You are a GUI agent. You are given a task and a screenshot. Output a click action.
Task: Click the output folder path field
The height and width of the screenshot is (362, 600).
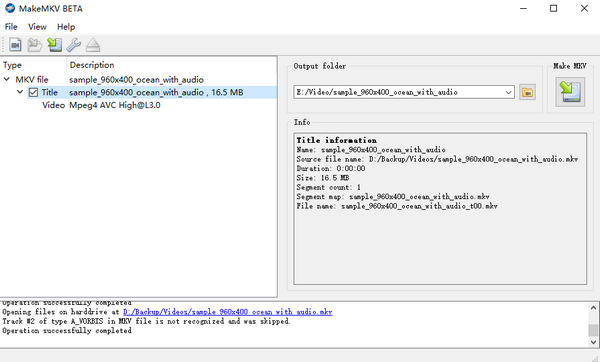[399, 92]
